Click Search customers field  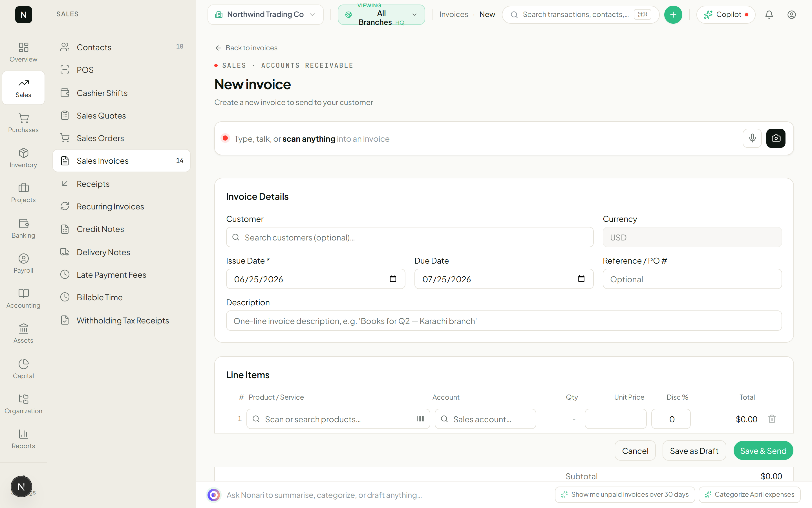click(410, 237)
